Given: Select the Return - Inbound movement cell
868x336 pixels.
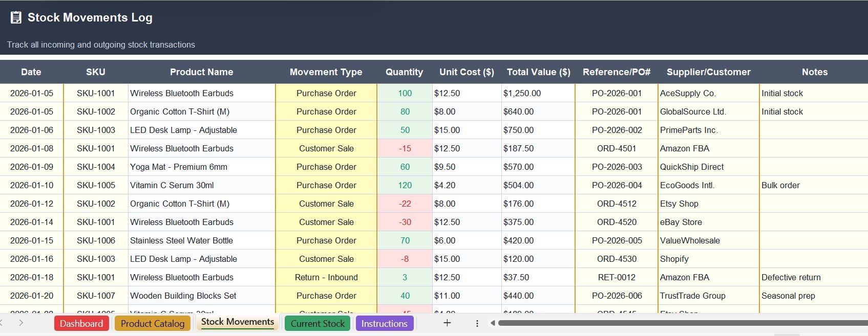Looking at the screenshot, I should point(326,277).
